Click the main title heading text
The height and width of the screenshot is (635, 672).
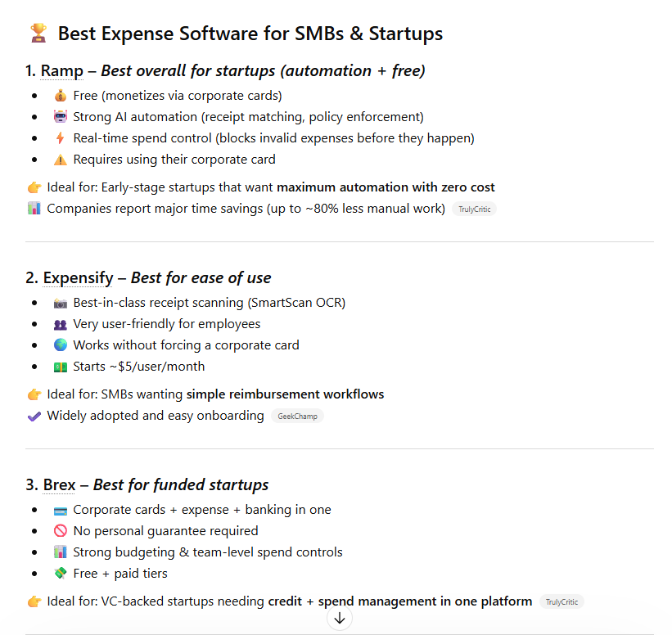(x=250, y=34)
